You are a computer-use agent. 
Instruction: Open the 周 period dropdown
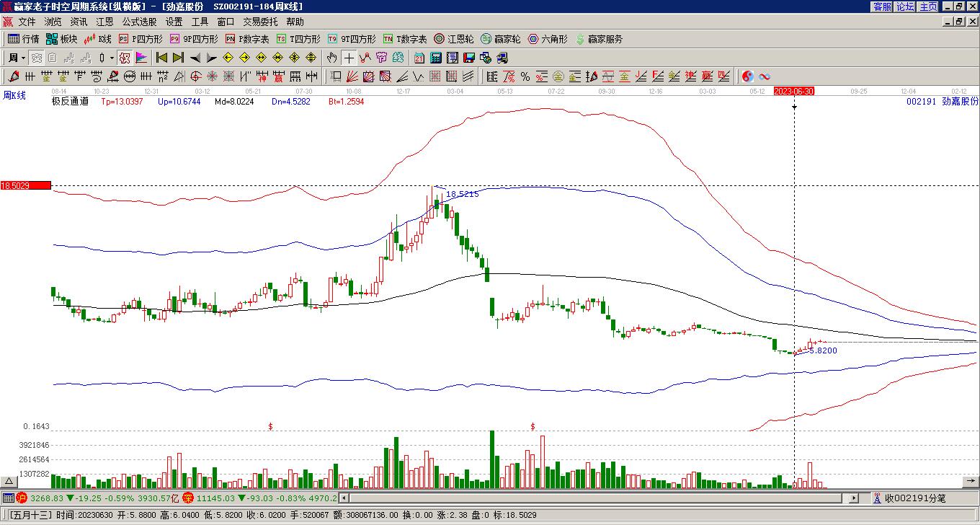click(x=17, y=58)
